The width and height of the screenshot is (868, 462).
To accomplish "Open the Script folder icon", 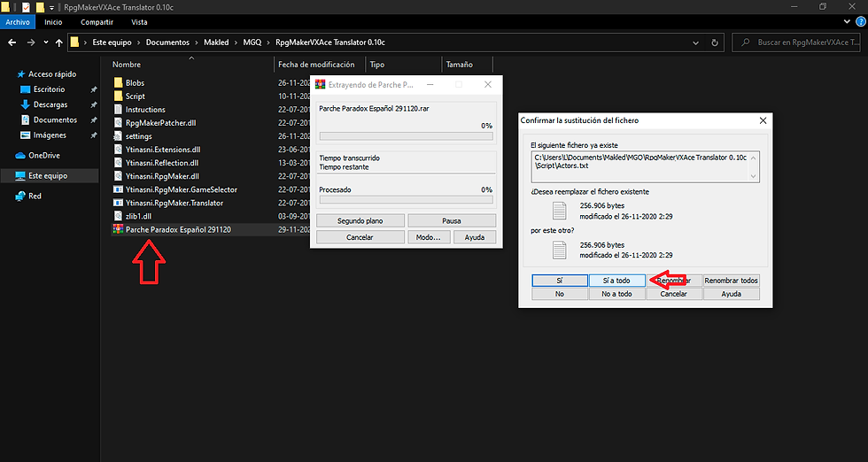I will pyautogui.click(x=118, y=96).
